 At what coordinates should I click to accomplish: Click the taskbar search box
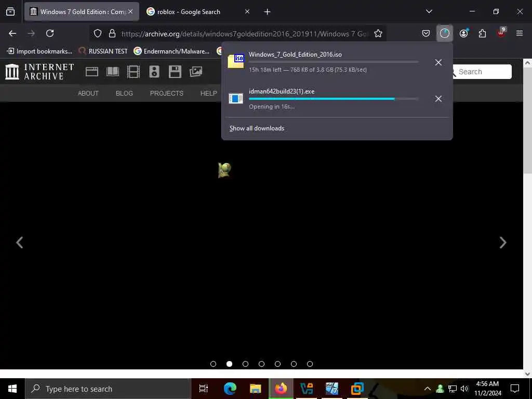[x=108, y=389]
